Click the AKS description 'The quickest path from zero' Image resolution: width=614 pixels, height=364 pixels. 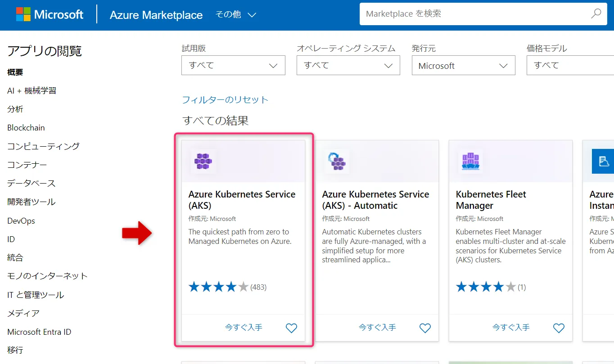(x=240, y=237)
